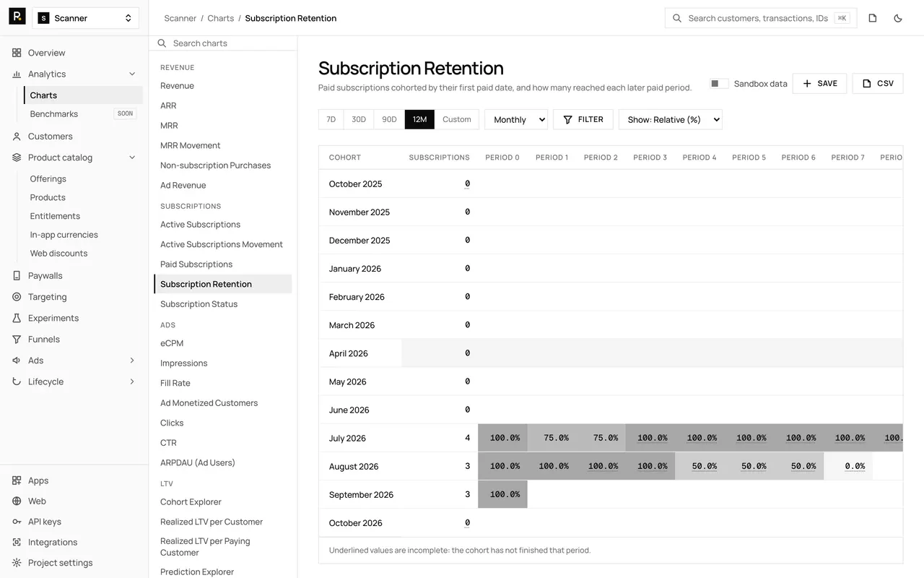Toggle dark mode moon icon
This screenshot has width=924, height=578.
coord(898,18)
